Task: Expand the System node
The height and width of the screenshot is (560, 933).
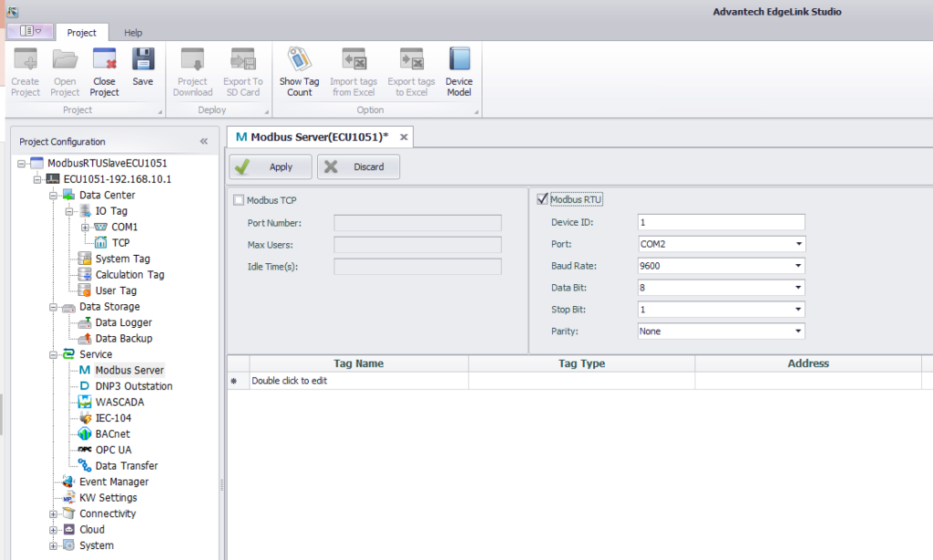Action: pos(54,545)
